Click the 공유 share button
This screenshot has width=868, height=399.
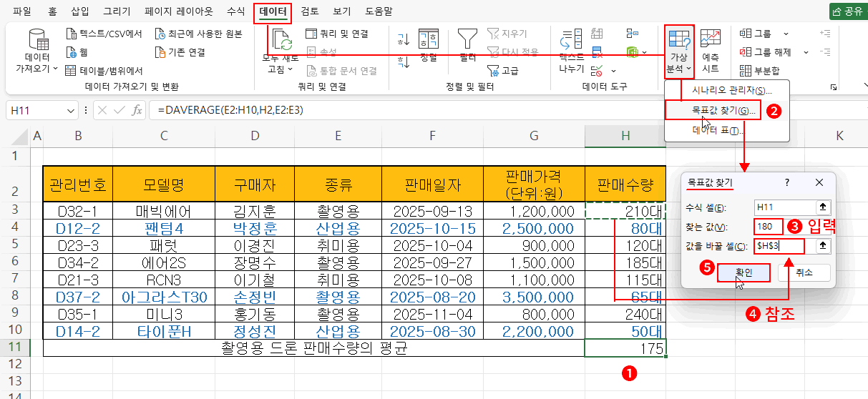[x=847, y=11]
